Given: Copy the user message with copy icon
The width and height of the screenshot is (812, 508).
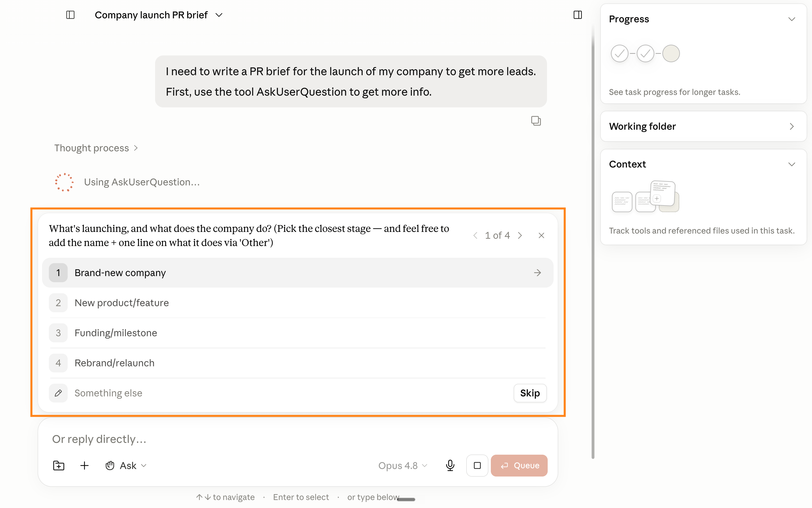Looking at the screenshot, I should (x=536, y=121).
